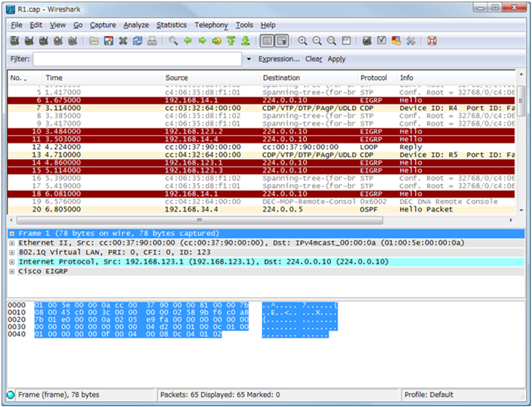
Task: Click the Zoom in toolbar icon
Action: (x=303, y=41)
